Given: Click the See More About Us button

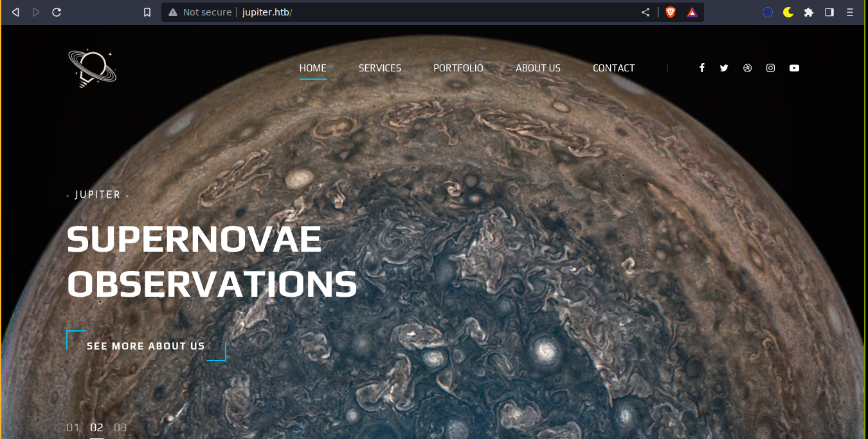Looking at the screenshot, I should (146, 346).
